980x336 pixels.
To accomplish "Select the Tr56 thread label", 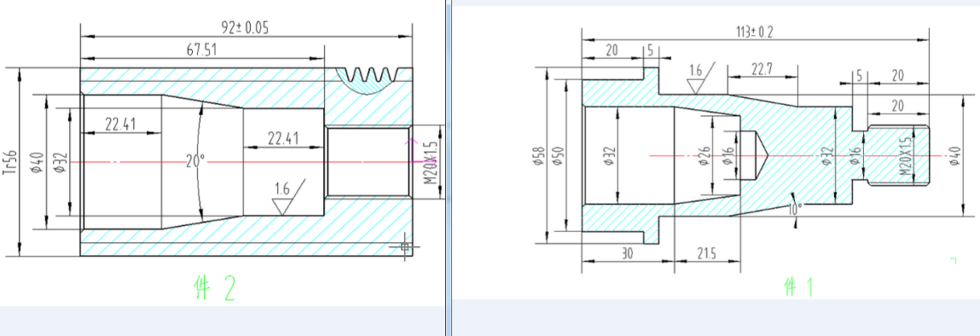I will click(x=10, y=161).
